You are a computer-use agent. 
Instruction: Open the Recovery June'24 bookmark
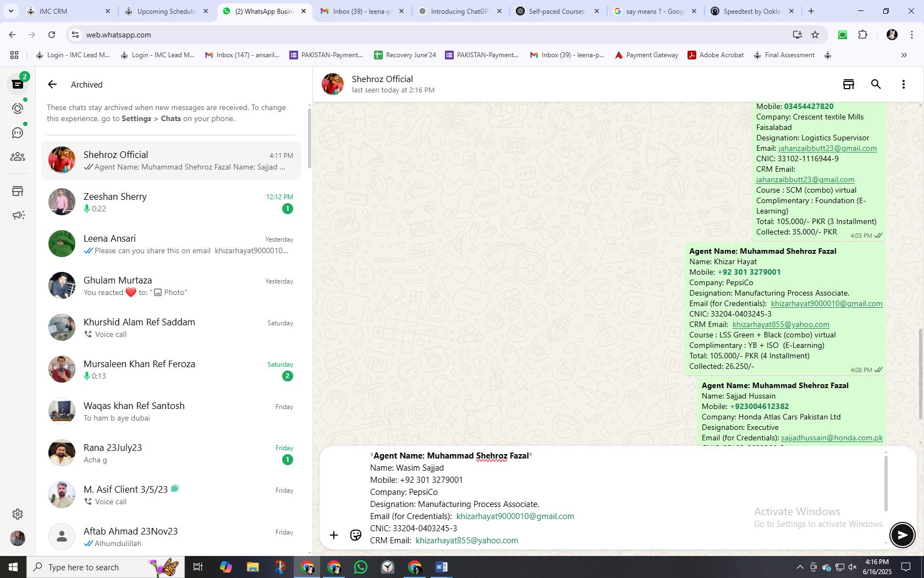pyautogui.click(x=405, y=55)
